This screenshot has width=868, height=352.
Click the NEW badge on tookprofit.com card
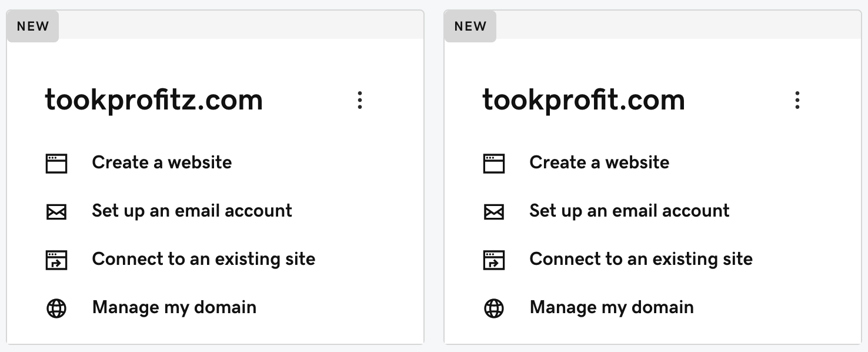point(470,26)
